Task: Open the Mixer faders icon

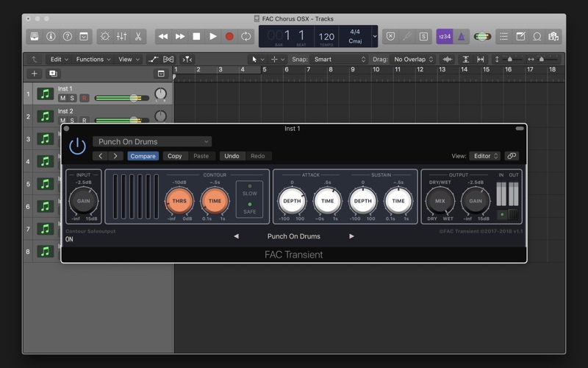Action: coord(121,36)
